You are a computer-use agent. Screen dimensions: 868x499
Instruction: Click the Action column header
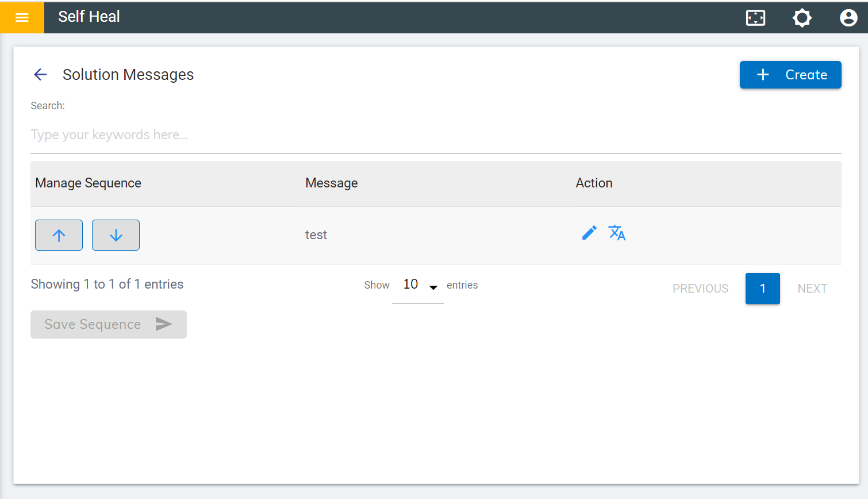[x=594, y=183]
